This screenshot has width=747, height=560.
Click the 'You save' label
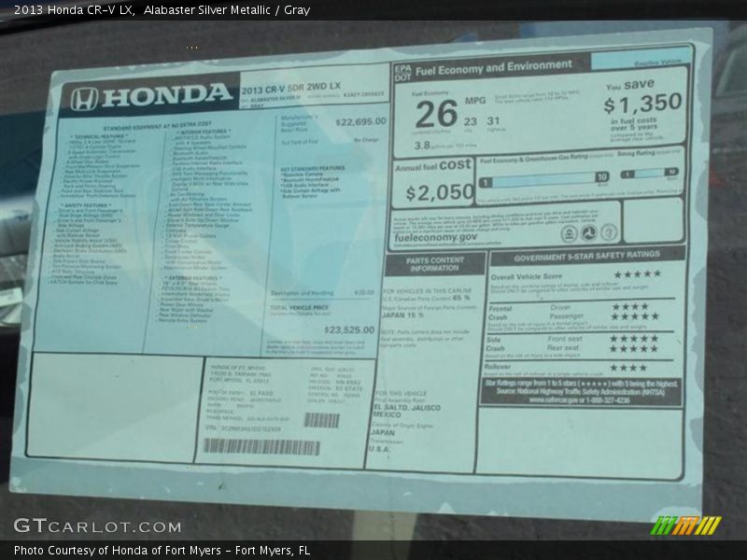pos(629,85)
